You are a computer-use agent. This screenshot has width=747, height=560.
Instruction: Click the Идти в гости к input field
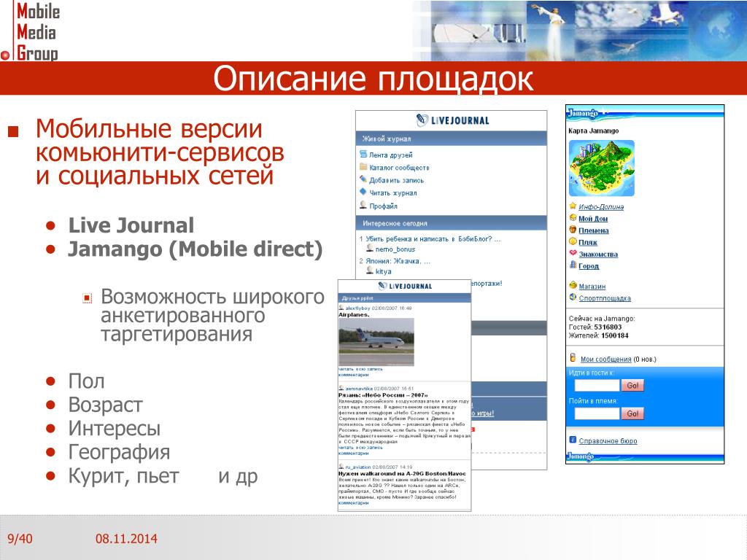point(597,385)
